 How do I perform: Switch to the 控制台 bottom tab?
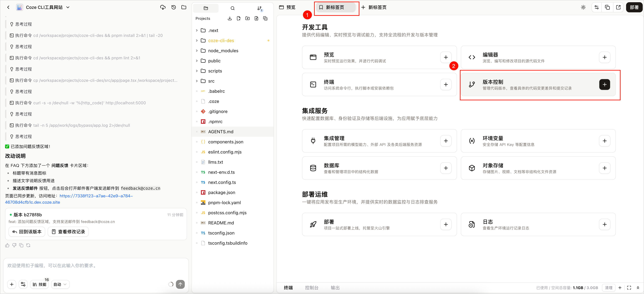coord(311,288)
